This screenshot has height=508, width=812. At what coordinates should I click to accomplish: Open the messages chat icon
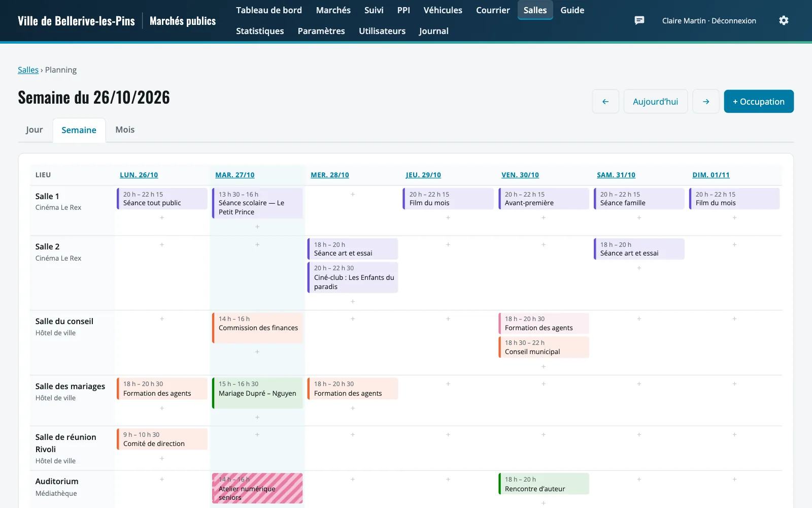tap(639, 20)
